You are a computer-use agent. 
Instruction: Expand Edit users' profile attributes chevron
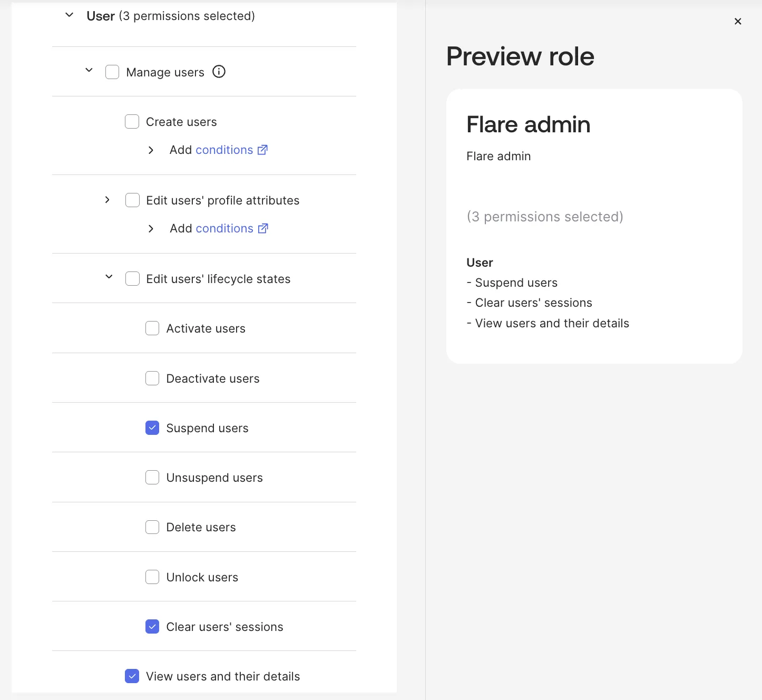pos(108,200)
